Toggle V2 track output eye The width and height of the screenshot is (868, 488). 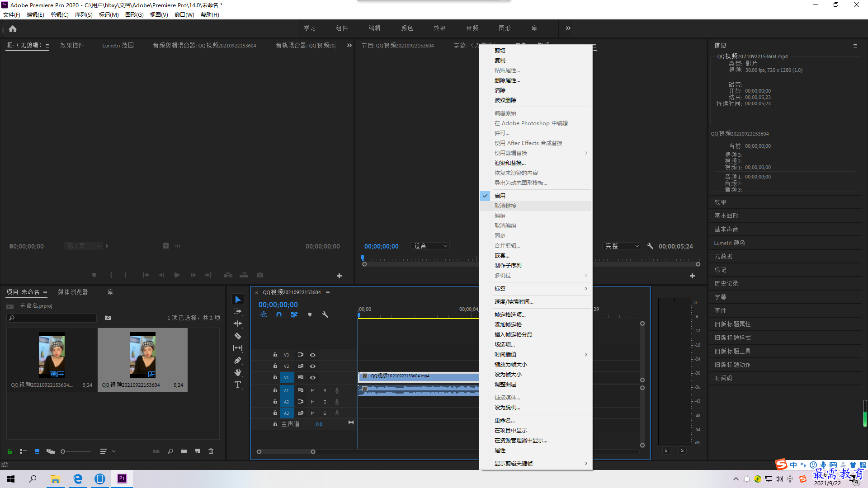pyautogui.click(x=312, y=366)
